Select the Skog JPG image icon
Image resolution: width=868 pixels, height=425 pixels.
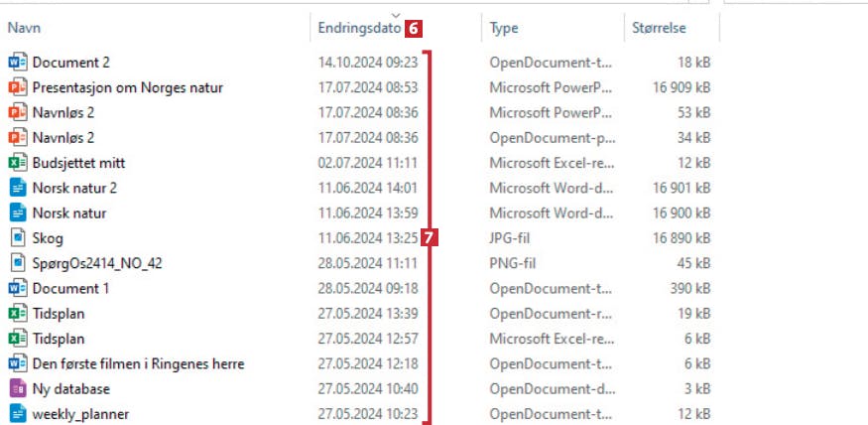click(18, 238)
